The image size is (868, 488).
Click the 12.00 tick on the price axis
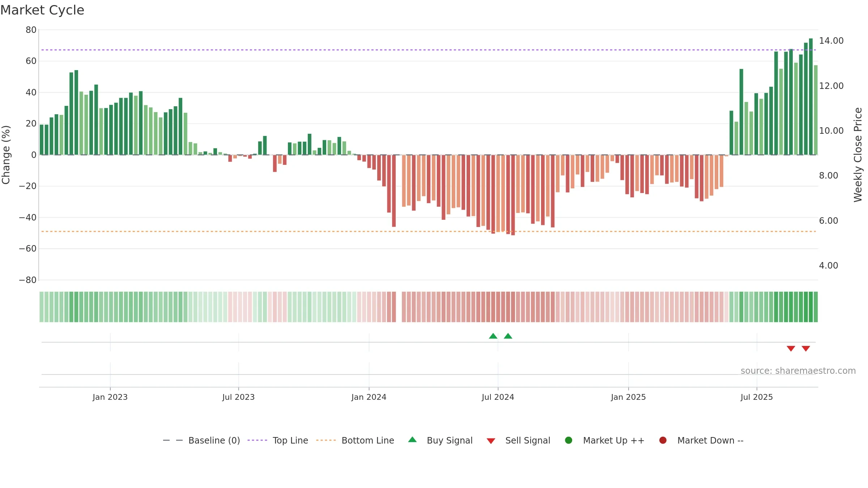tap(831, 86)
